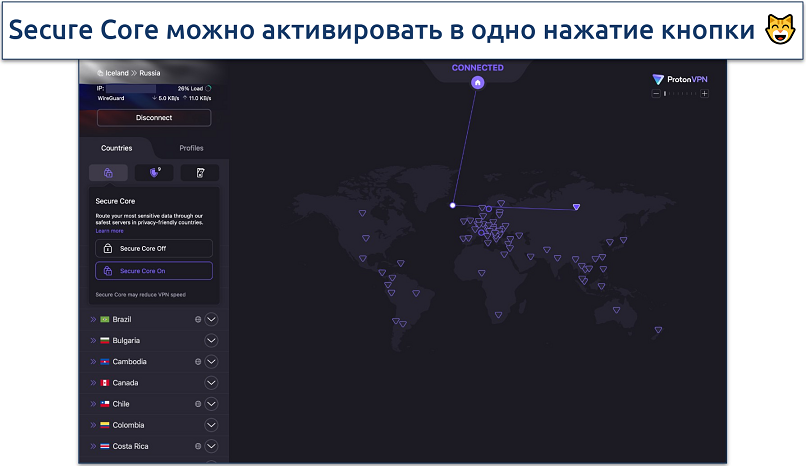This screenshot has height=466, width=806.
Task: Select the Countries tab
Action: coord(117,148)
